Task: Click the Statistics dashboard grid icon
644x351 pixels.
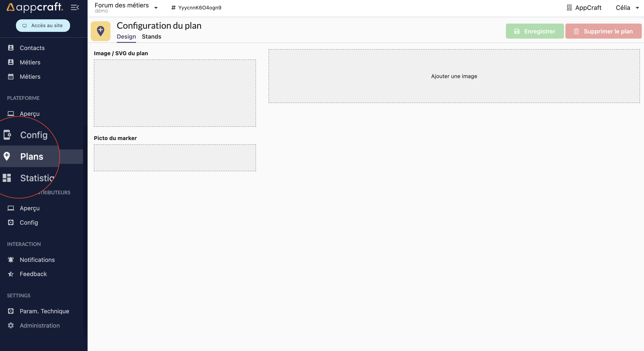Action: [x=7, y=178]
